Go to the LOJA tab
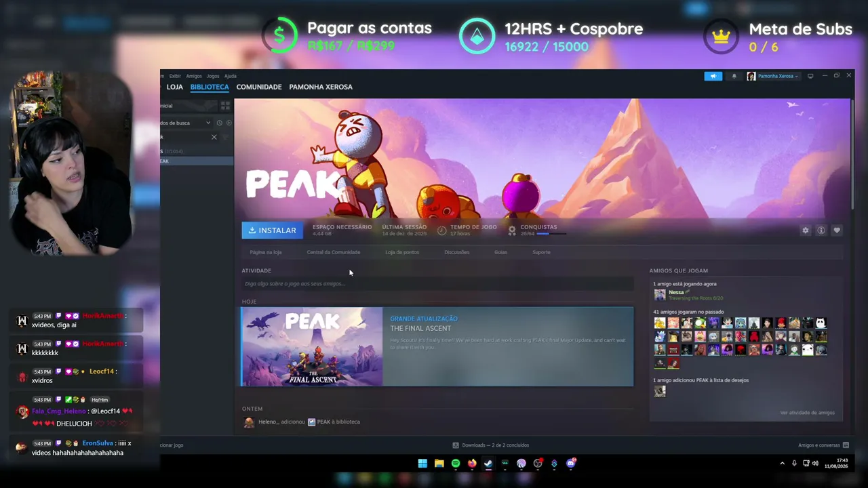This screenshot has width=868, height=488. (x=175, y=87)
